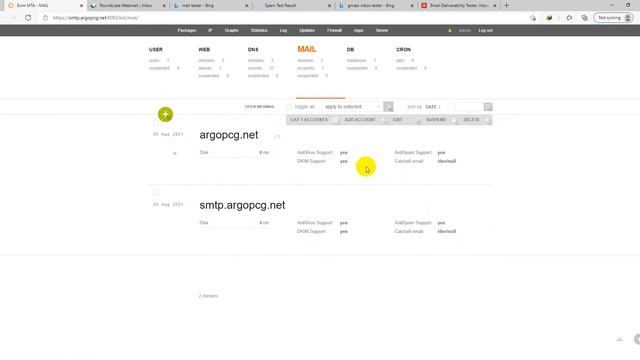The height and width of the screenshot is (360, 640).
Task: Click the site info lock icon in address bar
Action: tap(45, 18)
